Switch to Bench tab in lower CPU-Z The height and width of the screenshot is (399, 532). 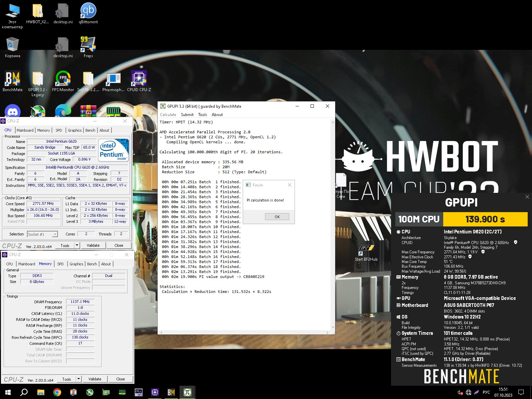pos(92,264)
